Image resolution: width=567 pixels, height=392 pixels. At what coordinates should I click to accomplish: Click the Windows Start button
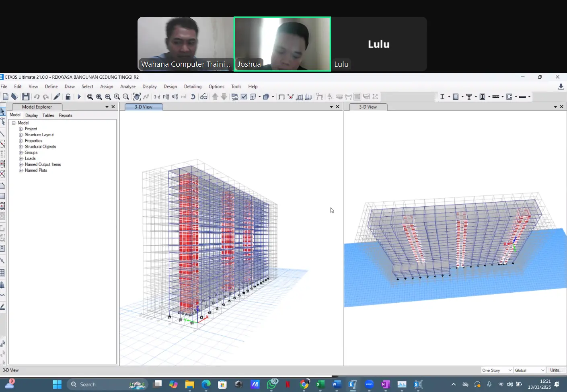[57, 384]
